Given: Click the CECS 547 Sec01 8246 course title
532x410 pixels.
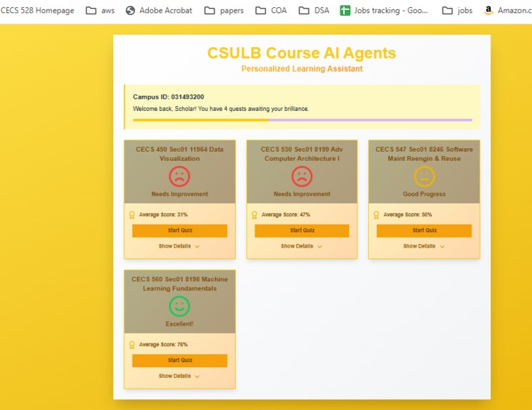Looking at the screenshot, I should (x=424, y=154).
